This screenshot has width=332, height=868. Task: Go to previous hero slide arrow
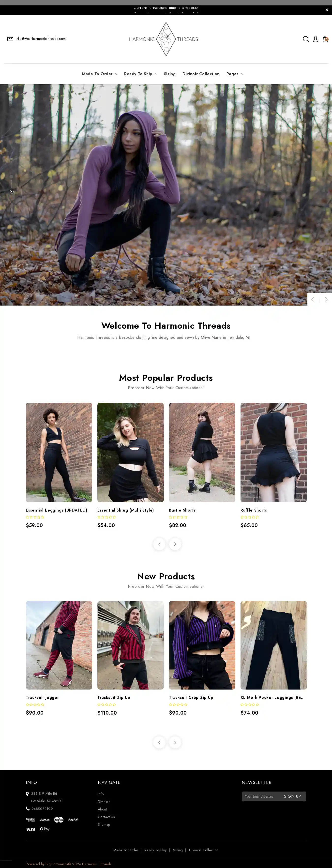click(x=313, y=299)
